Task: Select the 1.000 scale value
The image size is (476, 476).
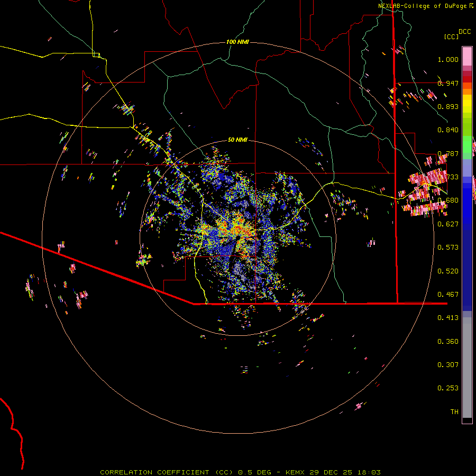Action: coord(448,59)
